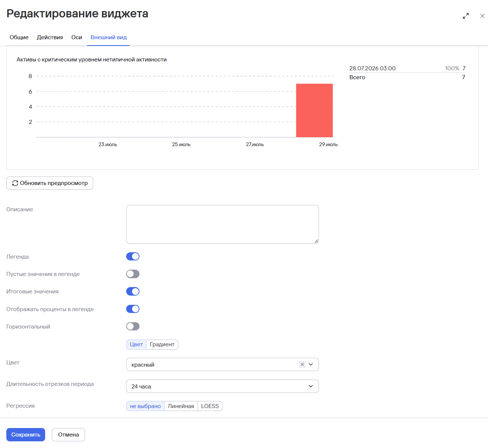
Task: Save widget with Сохранить button
Action: point(26,435)
